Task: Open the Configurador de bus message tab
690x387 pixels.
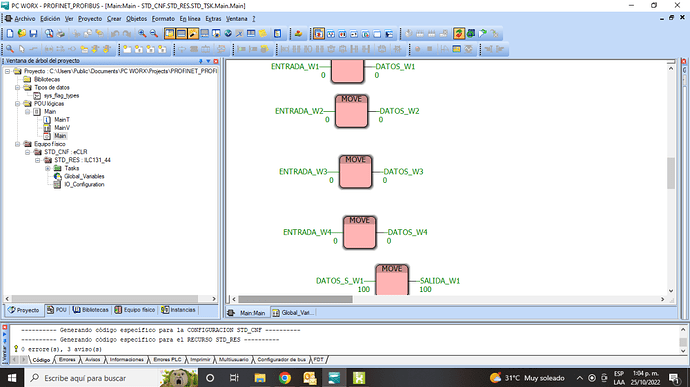Action: [x=282, y=360]
